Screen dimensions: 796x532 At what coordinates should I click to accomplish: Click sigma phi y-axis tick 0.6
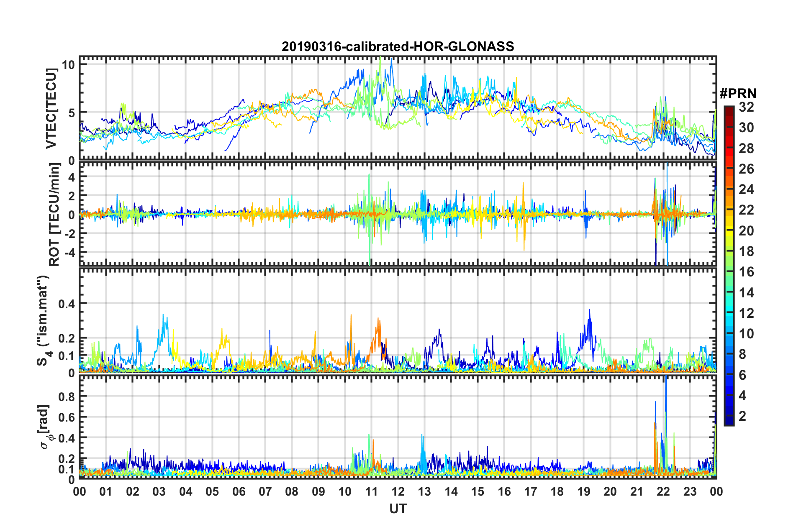(x=67, y=417)
